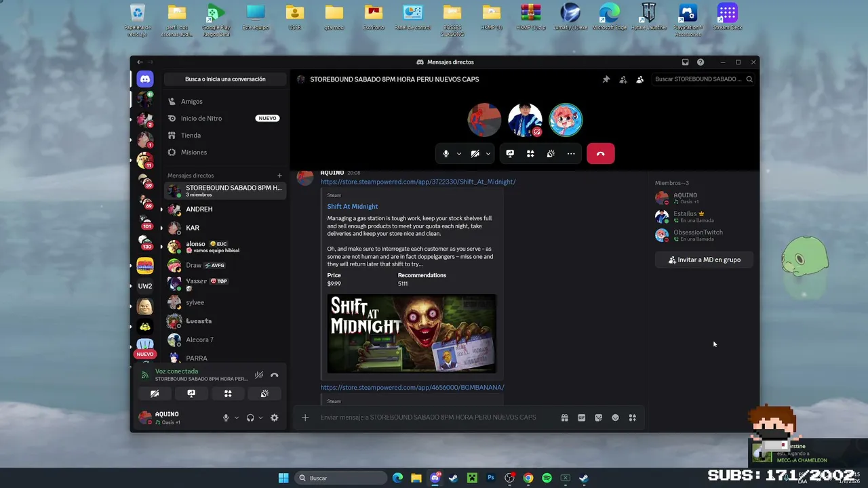
Task: Mute the microphone in the call controls
Action: pos(446,154)
